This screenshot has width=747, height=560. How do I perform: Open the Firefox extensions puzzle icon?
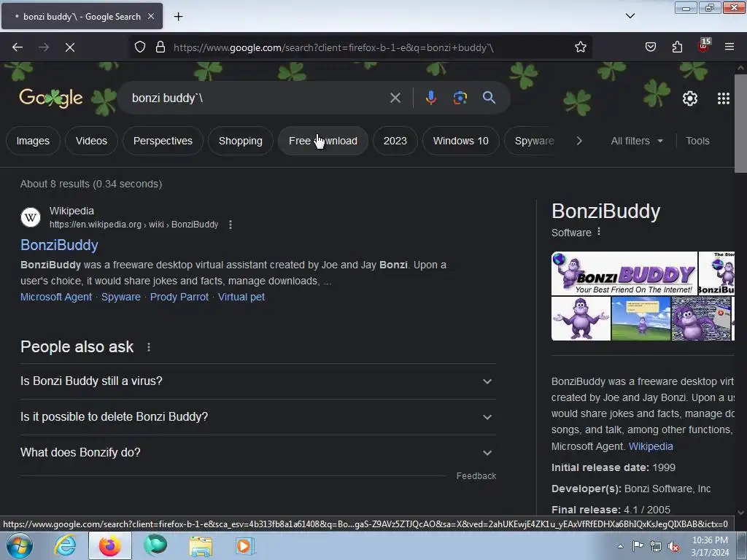point(677,47)
